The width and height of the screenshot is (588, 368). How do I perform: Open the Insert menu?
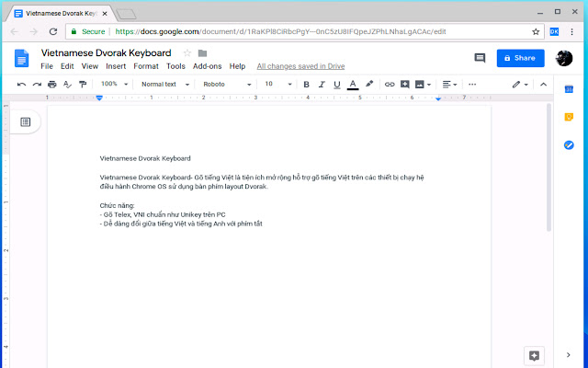(x=116, y=66)
